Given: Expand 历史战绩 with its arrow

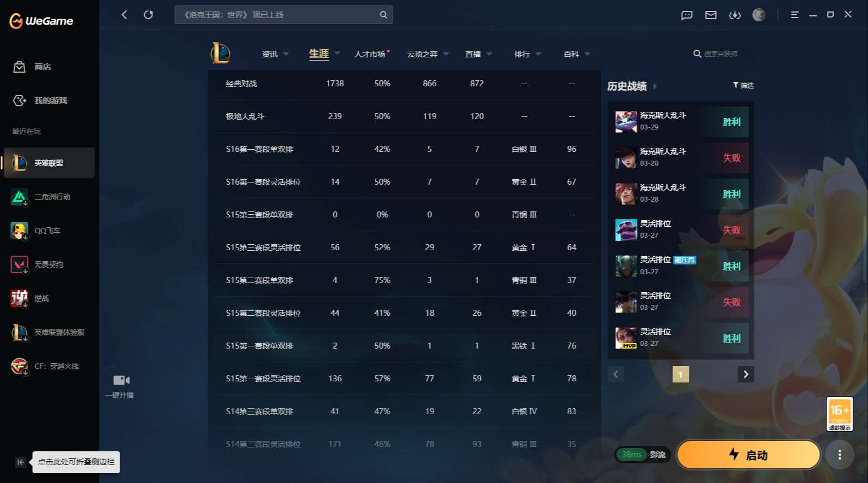Looking at the screenshot, I should tap(655, 86).
